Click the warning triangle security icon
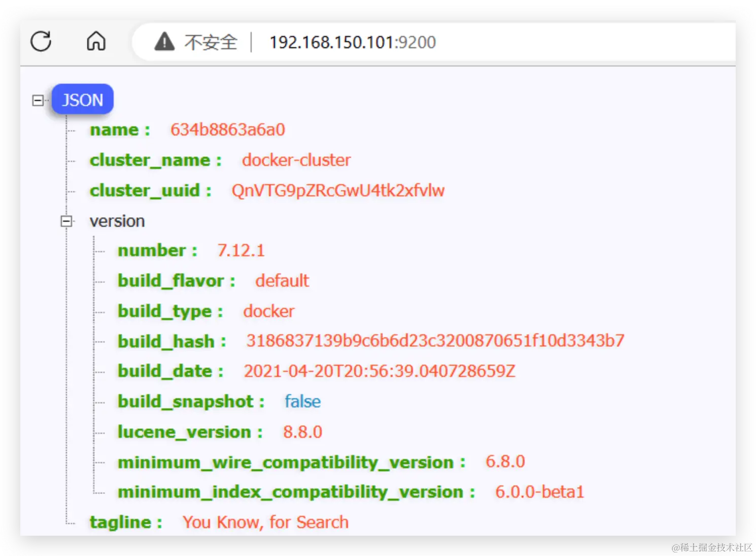This screenshot has width=756, height=556. 163,42
